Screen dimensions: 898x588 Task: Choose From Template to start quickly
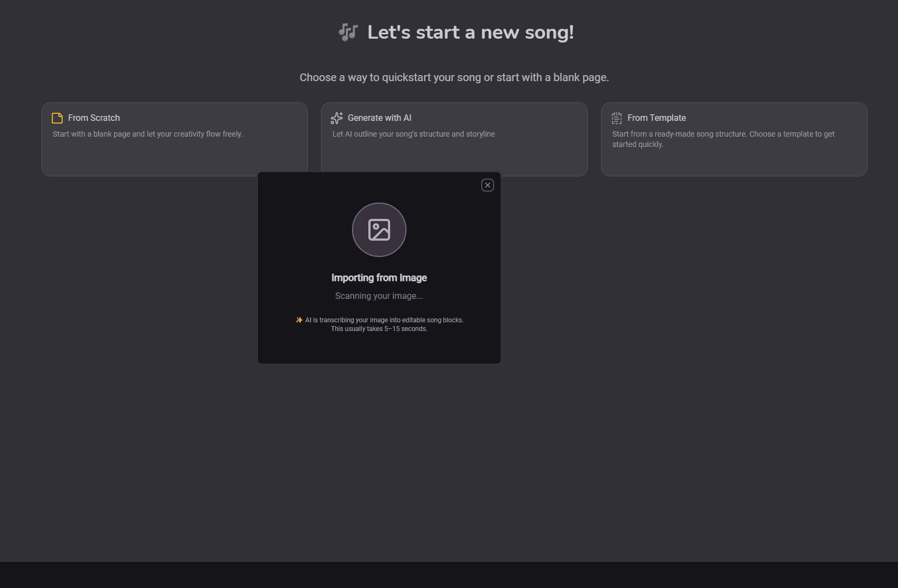click(x=733, y=139)
